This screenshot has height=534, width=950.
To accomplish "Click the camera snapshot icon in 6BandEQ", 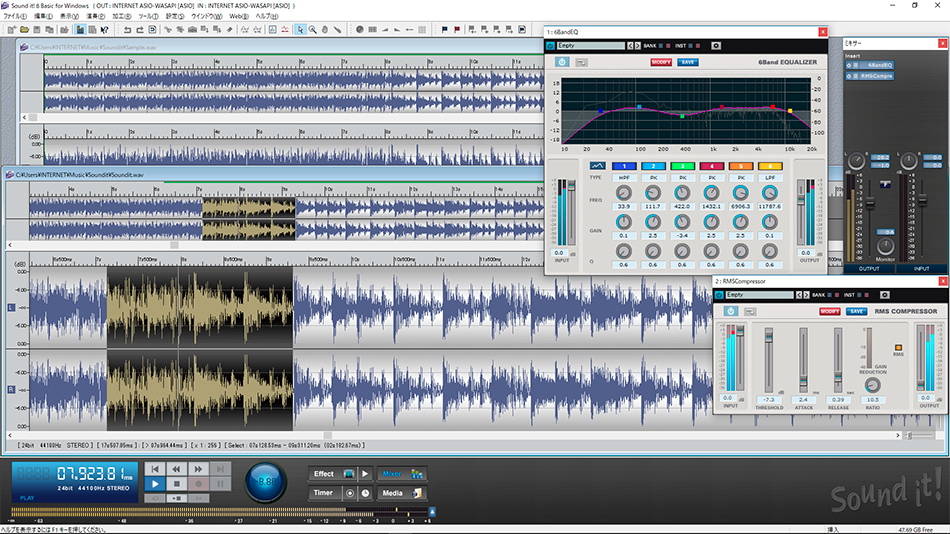I will point(716,45).
